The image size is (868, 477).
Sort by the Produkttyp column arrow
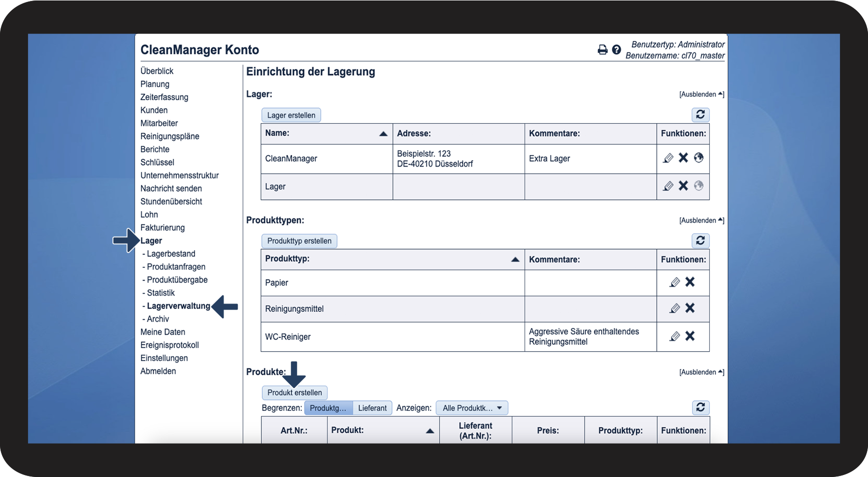point(515,259)
